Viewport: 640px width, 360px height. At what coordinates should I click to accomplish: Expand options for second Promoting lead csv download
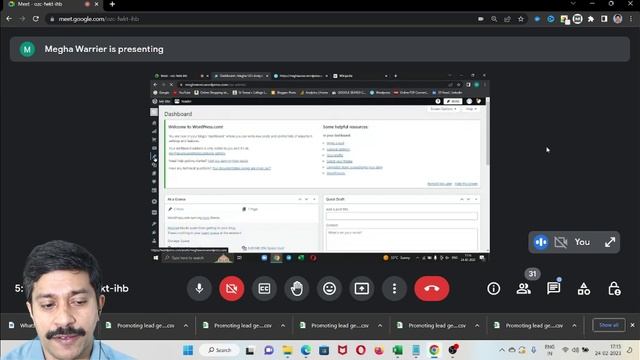(x=283, y=325)
